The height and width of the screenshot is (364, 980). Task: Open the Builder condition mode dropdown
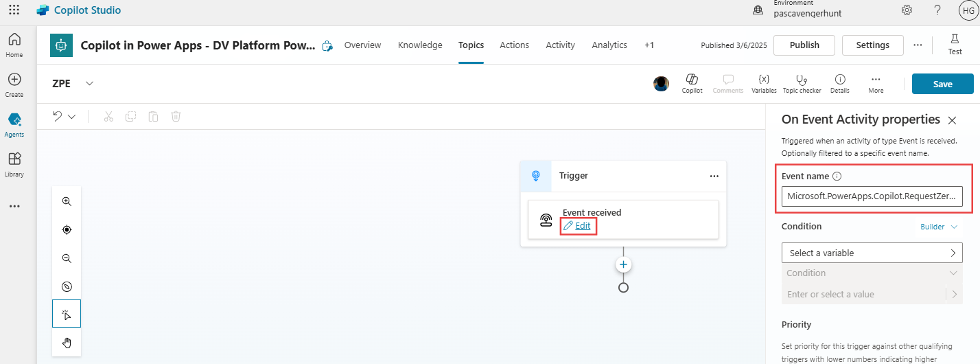pos(939,227)
